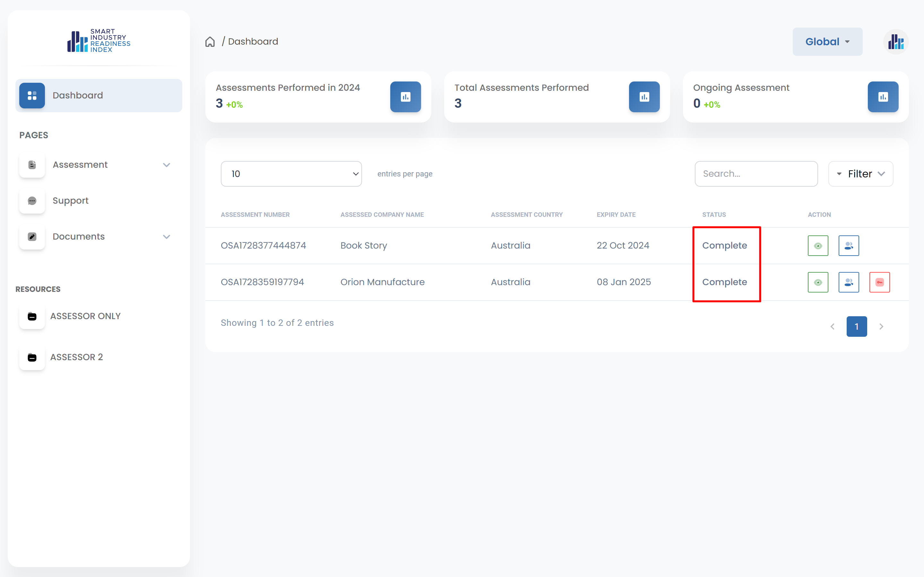
Task: Open the Support page in sidebar
Action: click(x=71, y=201)
